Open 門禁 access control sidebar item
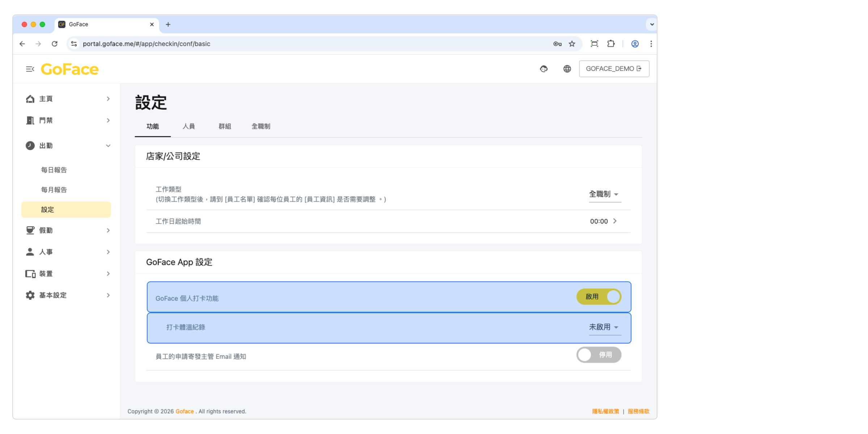Screen dimensions: 868x434 tap(46, 120)
